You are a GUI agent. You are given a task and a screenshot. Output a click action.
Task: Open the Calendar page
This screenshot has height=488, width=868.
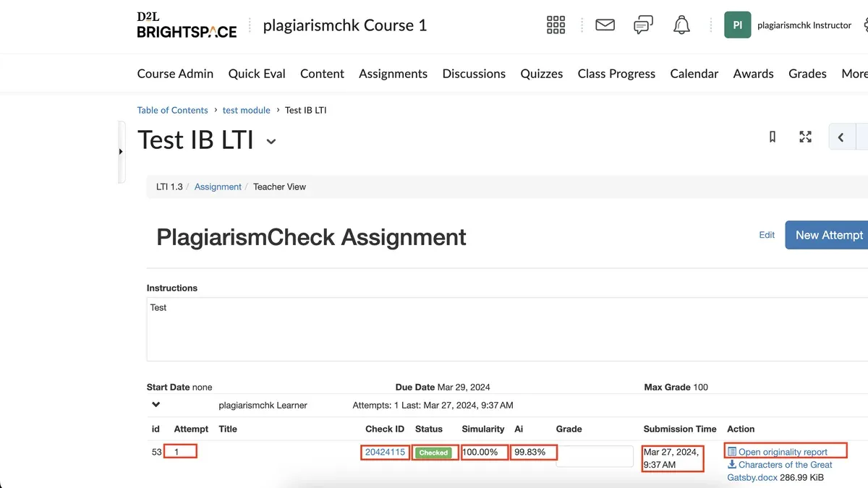(x=694, y=74)
